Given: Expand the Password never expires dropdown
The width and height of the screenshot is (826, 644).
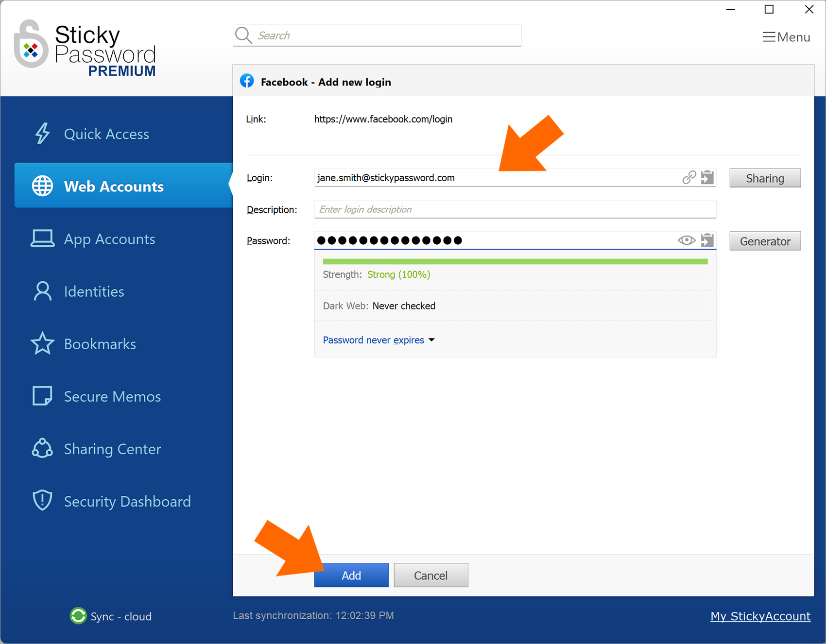Looking at the screenshot, I should click(x=379, y=340).
